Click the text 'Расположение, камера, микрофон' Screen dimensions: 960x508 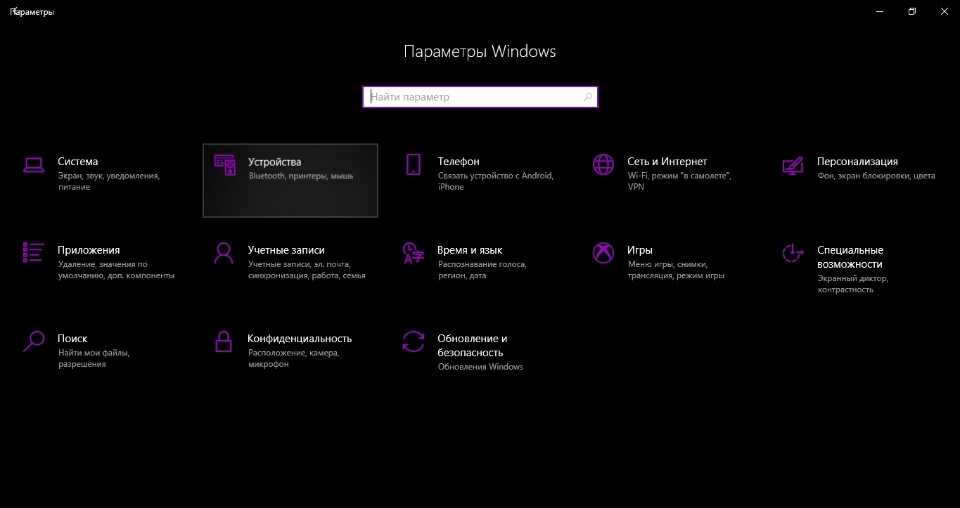coord(293,358)
